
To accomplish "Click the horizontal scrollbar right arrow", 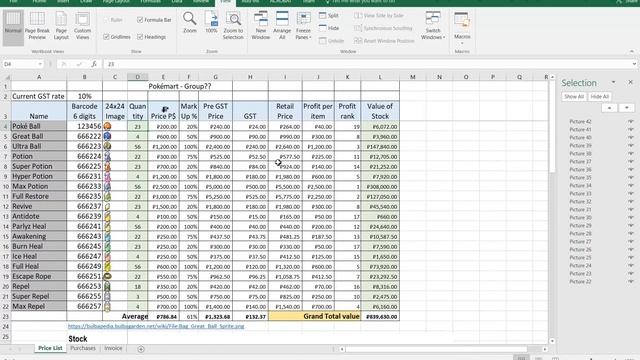I will point(544,349).
